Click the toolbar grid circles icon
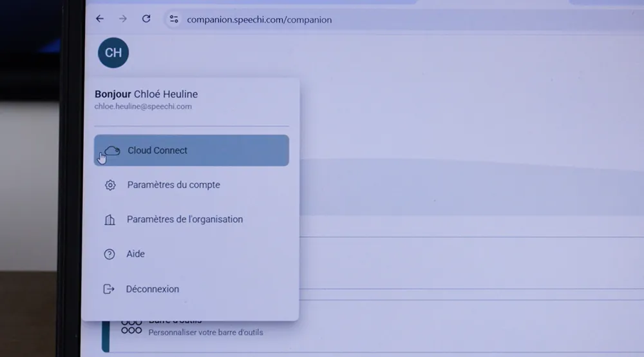The height and width of the screenshot is (357, 644). (131, 327)
